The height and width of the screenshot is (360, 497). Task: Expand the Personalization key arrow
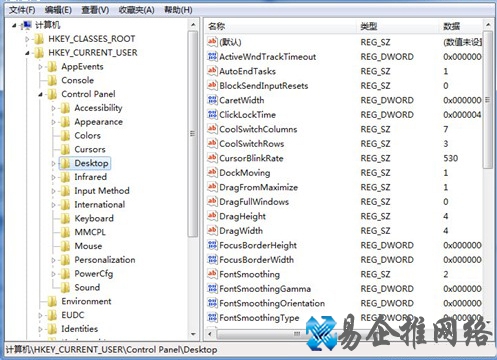coord(53,260)
